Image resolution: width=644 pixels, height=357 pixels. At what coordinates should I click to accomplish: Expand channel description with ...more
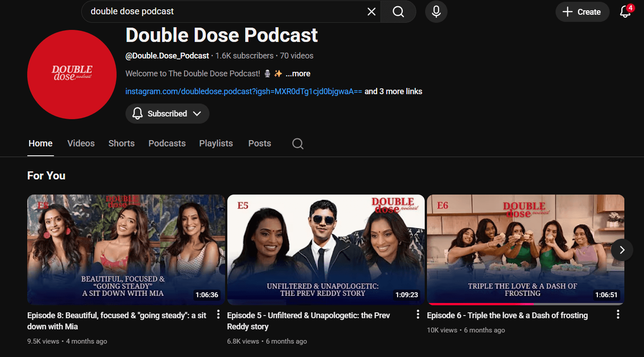(x=298, y=74)
